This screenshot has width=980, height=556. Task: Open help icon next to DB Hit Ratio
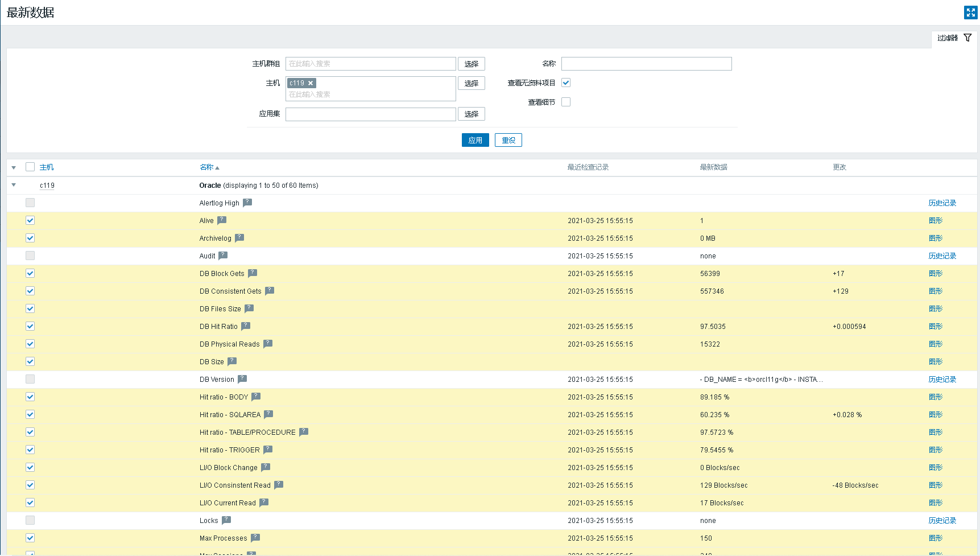246,326
